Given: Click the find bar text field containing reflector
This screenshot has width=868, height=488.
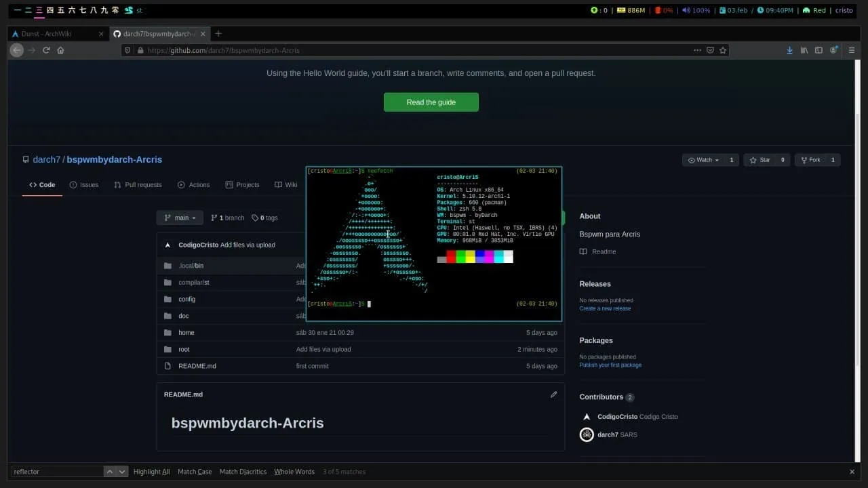Looking at the screenshot, I should (57, 472).
